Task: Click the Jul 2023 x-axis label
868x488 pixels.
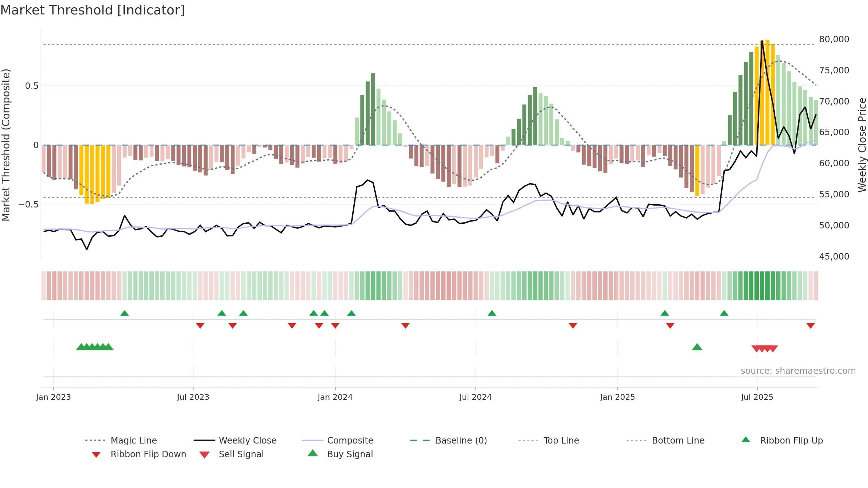Action: coord(193,397)
